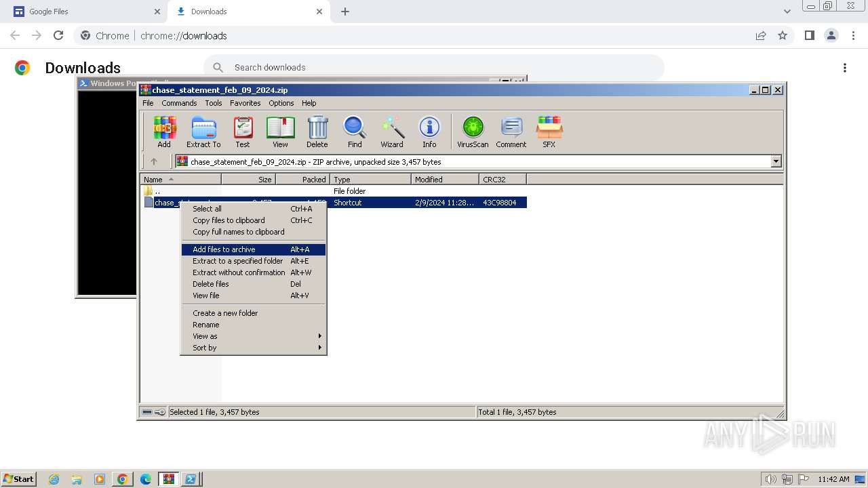
Task: Close the Google Files tab
Action: pyautogui.click(x=157, y=12)
